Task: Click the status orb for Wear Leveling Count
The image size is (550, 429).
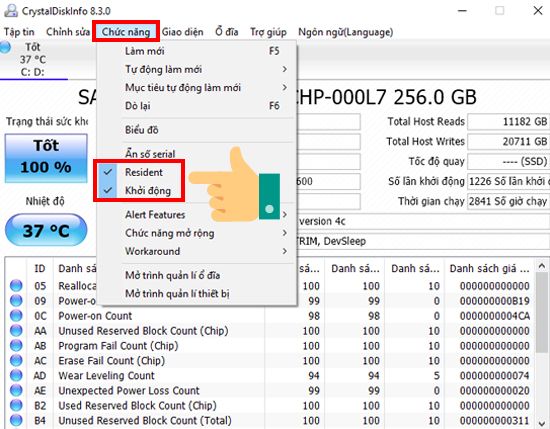Action: pyautogui.click(x=16, y=375)
